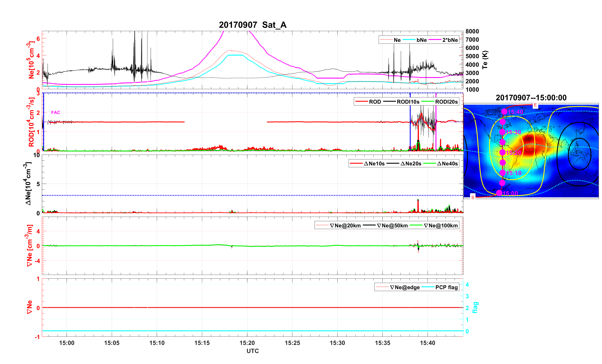602x364 pixels.
Task: Click the bNe cyan legend entry
Action: coord(421,40)
